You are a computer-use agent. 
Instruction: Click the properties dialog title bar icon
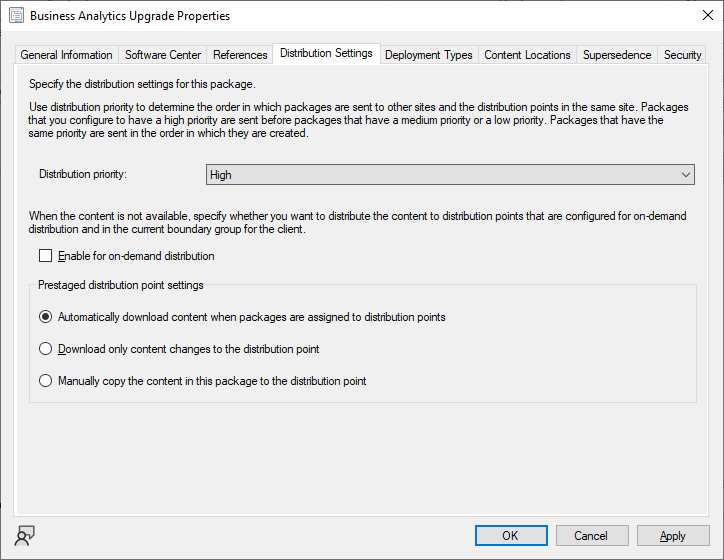17,15
